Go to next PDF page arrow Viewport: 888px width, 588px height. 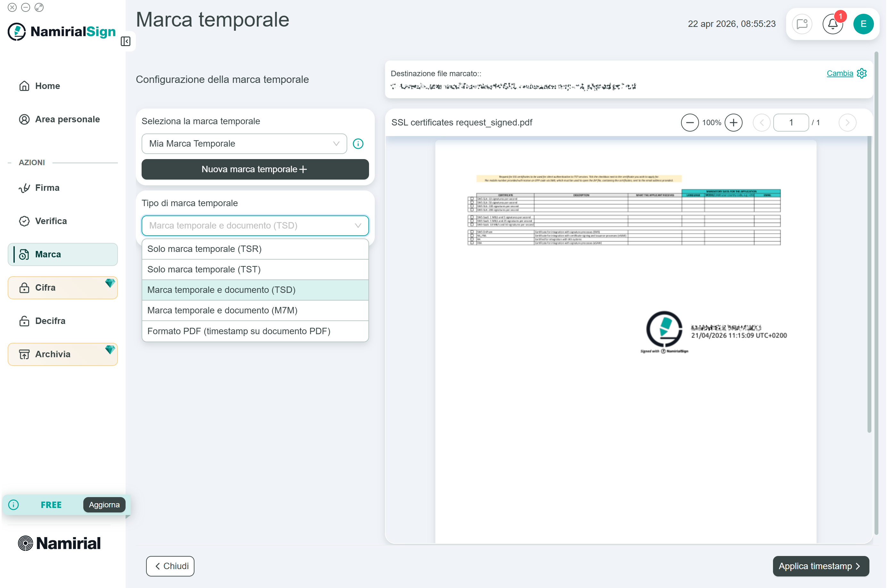(x=847, y=123)
